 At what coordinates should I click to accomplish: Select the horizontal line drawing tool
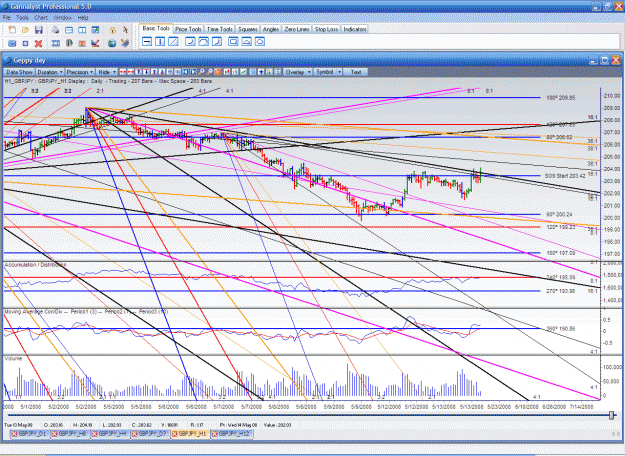(147, 41)
